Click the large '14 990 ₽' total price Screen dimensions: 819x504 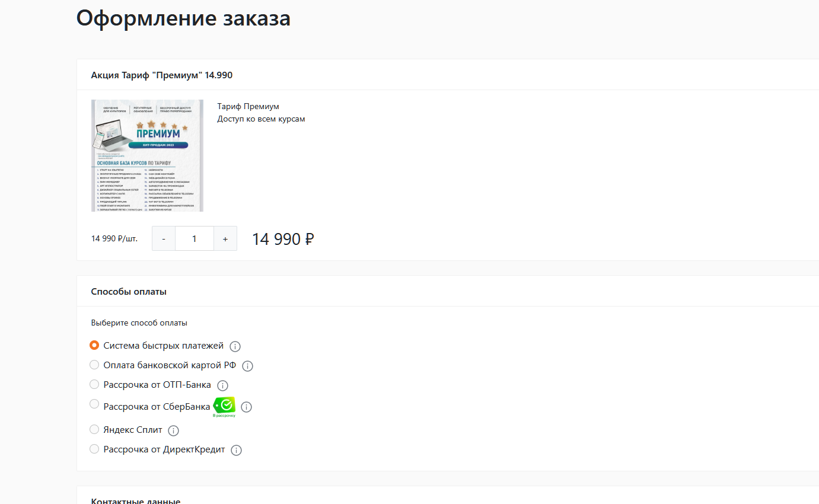(283, 239)
